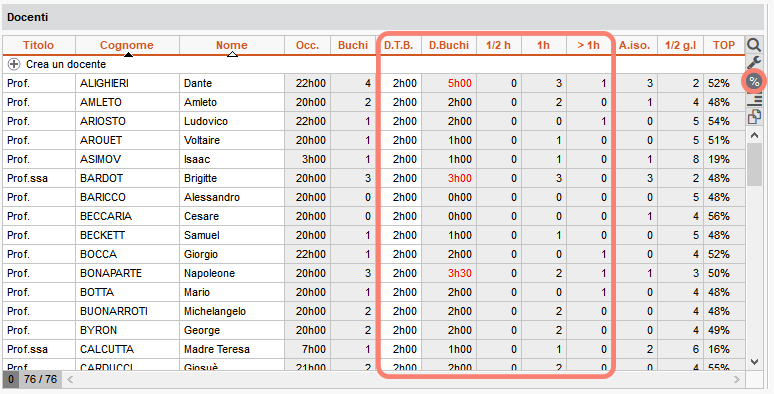
Task: Click the 0 selected counter box
Action: pos(11,380)
